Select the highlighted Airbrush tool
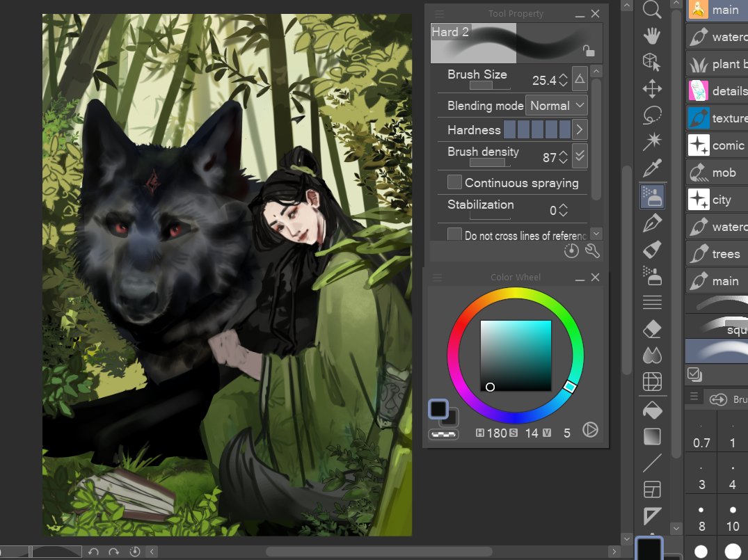This screenshot has height=560, width=748. (652, 196)
